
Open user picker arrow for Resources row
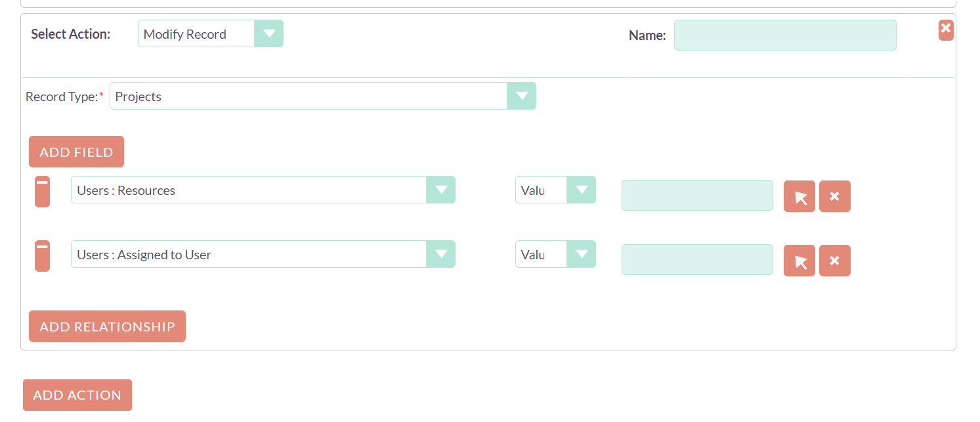click(x=799, y=196)
